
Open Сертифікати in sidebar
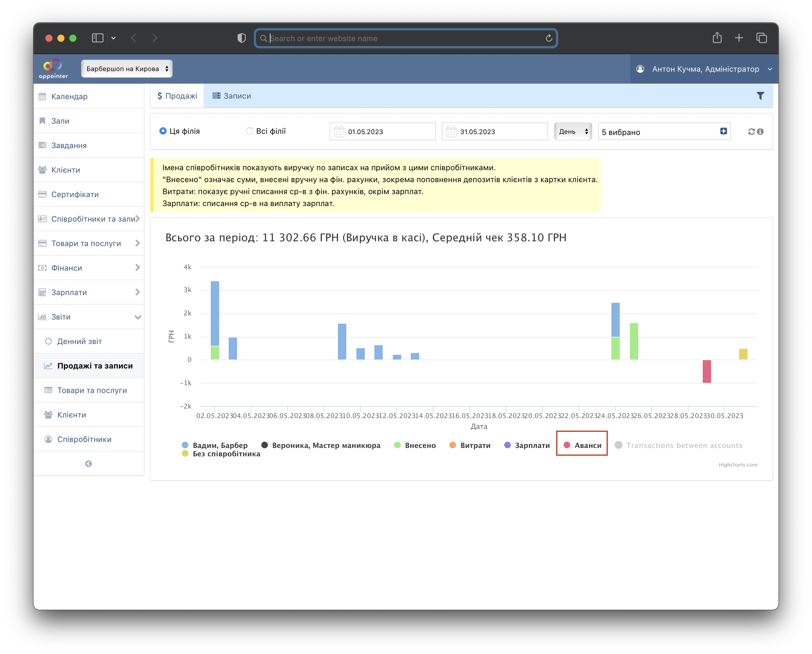(89, 194)
